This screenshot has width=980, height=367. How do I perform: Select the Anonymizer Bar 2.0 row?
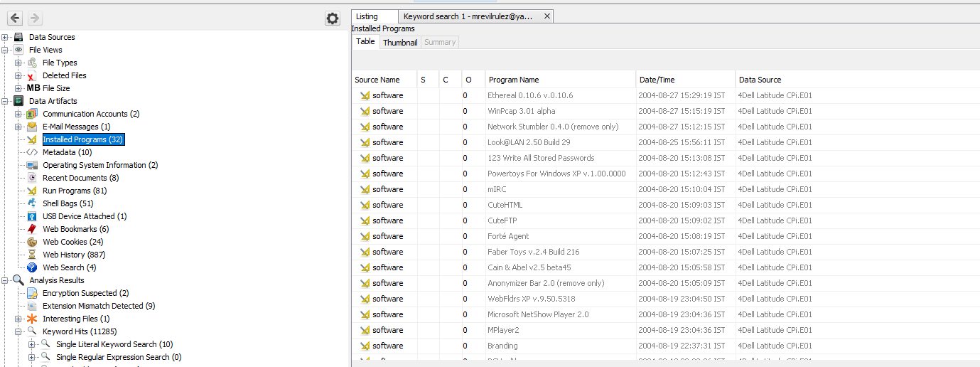coord(666,283)
